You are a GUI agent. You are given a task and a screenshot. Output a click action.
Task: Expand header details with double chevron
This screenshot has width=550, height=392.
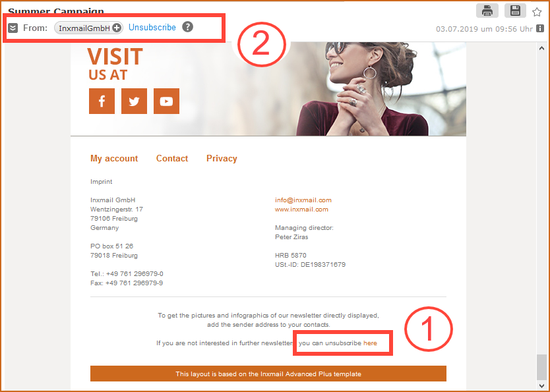point(13,28)
